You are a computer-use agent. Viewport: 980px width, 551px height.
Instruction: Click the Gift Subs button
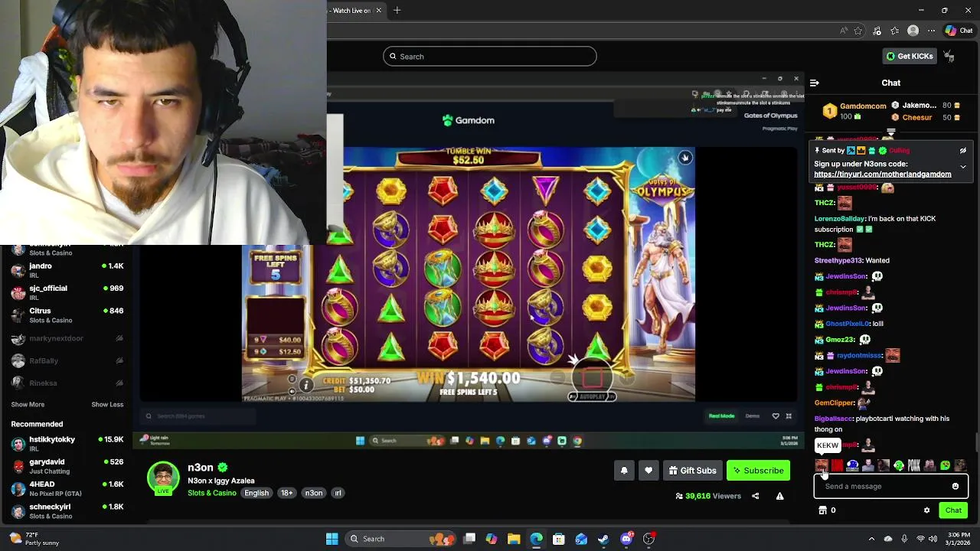(x=692, y=471)
